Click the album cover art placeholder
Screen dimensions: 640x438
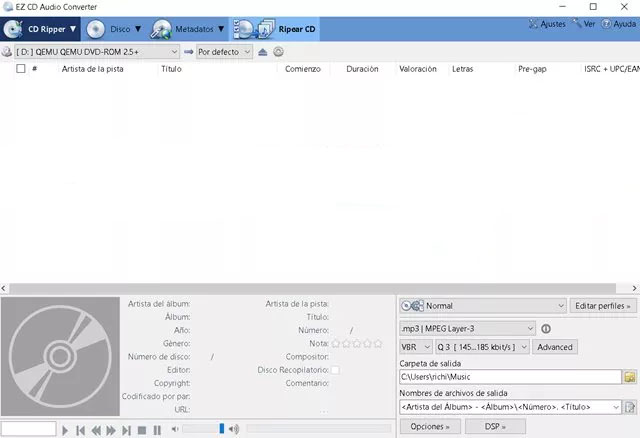coord(60,356)
